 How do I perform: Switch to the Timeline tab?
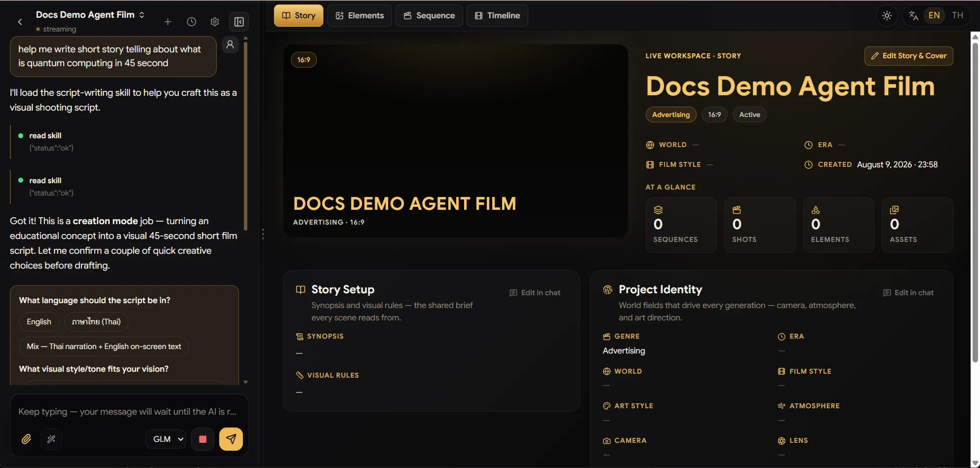click(x=497, y=15)
